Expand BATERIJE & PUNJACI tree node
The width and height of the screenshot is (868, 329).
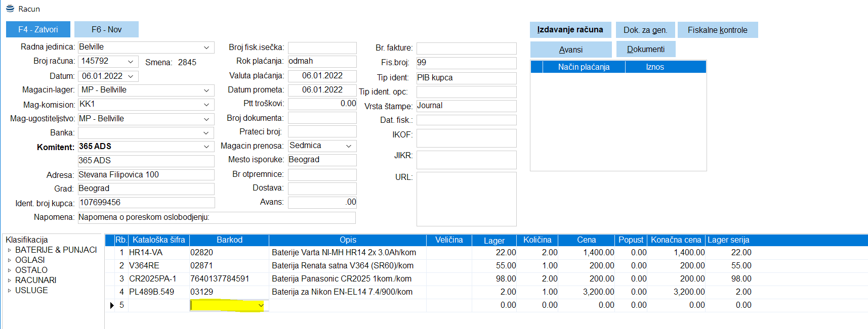point(9,250)
